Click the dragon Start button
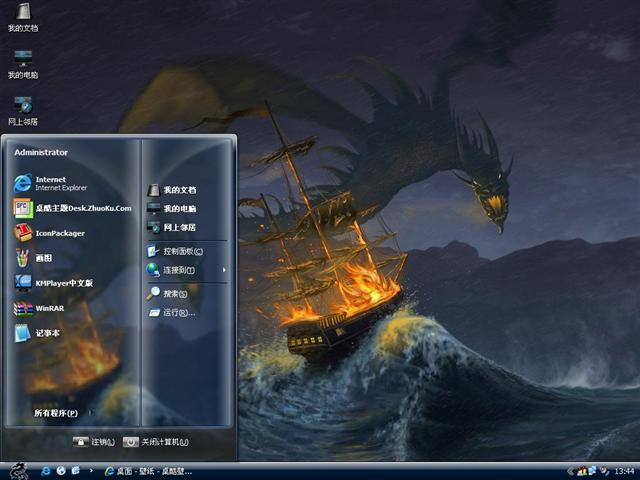640x480 pixels. click(18, 471)
